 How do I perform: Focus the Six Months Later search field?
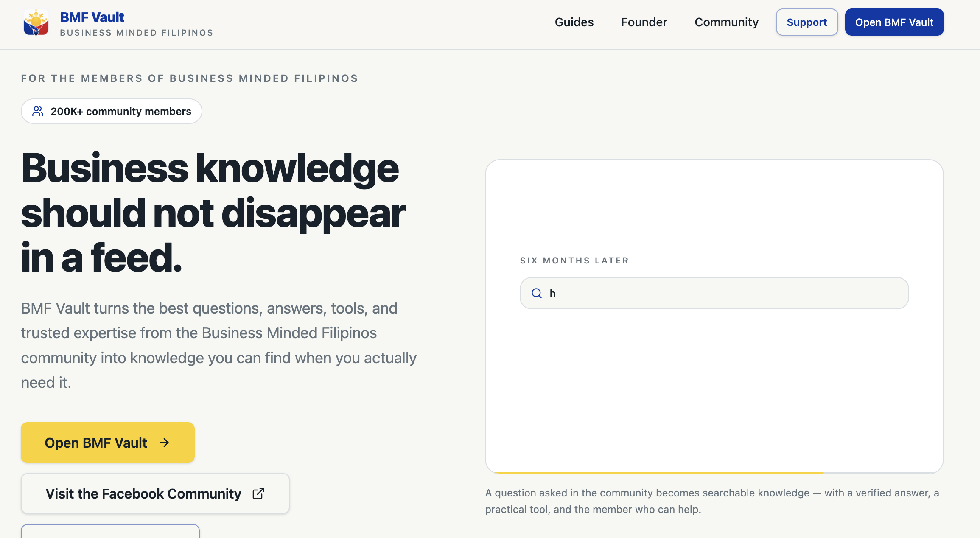point(714,293)
